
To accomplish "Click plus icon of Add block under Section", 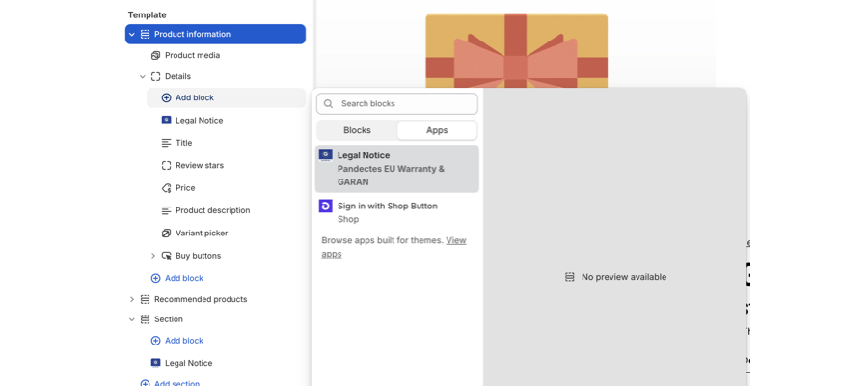I will (x=155, y=341).
